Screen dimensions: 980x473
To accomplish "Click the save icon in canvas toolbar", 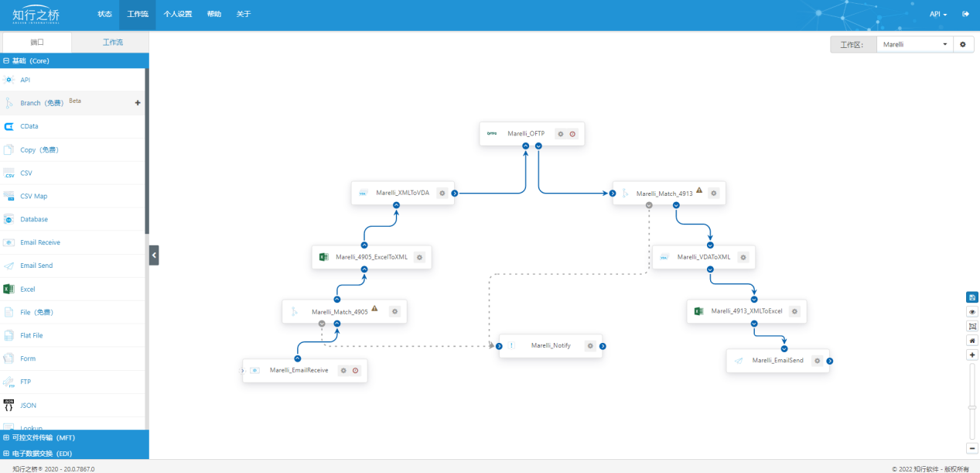I will click(x=972, y=297).
